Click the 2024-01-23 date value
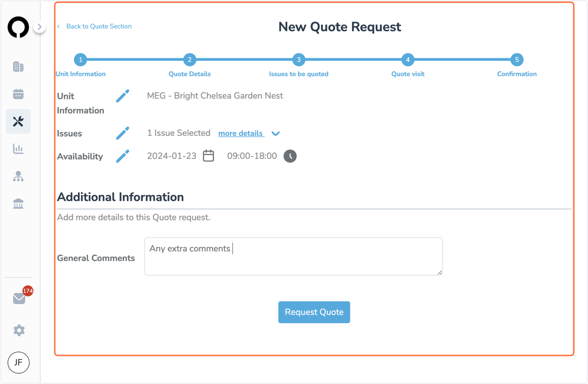588x384 pixels. 171,156
